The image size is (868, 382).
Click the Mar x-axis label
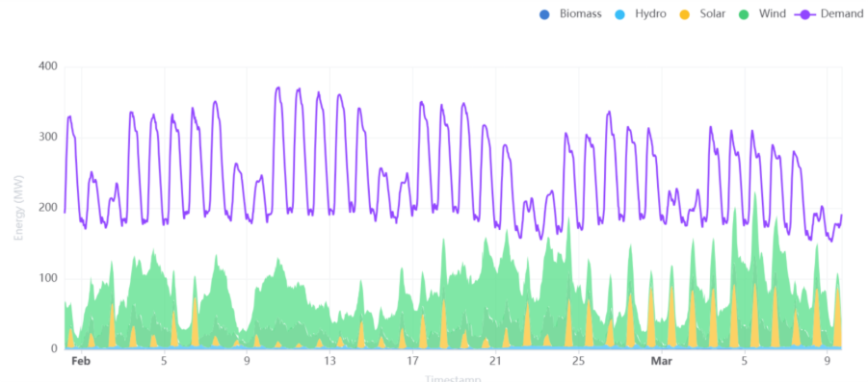pos(662,362)
